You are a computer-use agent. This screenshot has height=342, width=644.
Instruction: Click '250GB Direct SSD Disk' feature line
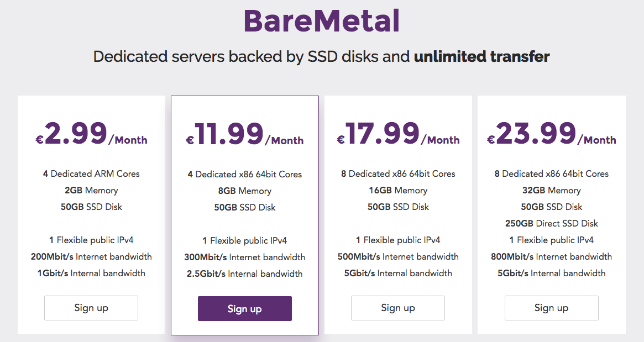[552, 223]
